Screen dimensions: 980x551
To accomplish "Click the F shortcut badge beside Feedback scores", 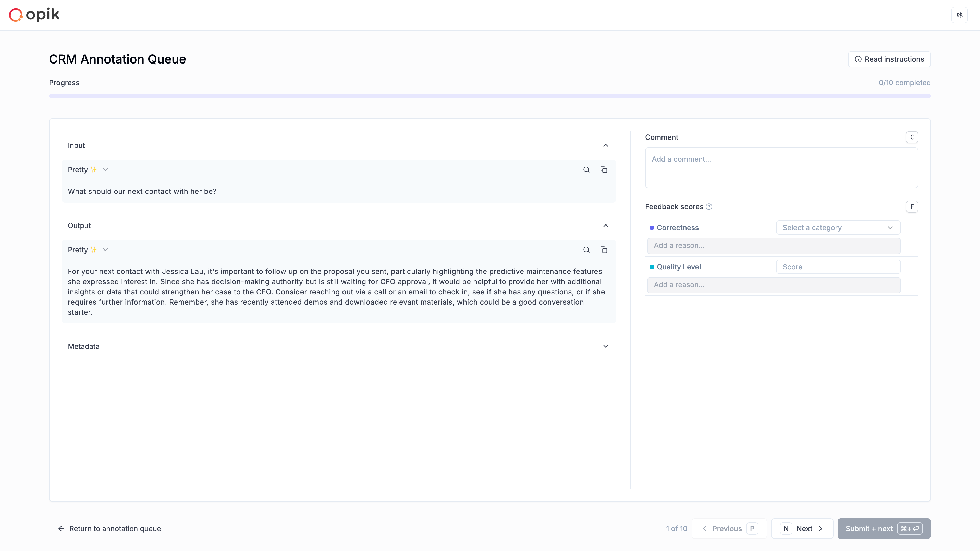I will tap(912, 206).
